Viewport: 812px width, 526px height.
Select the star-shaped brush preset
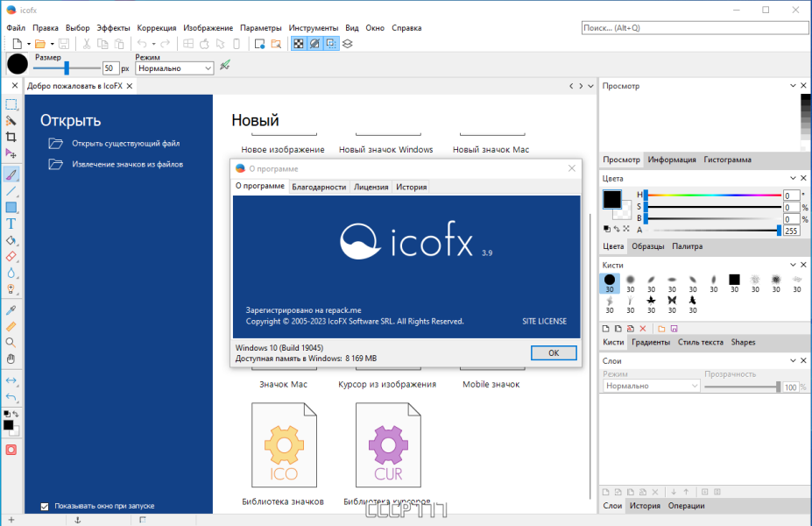point(651,301)
